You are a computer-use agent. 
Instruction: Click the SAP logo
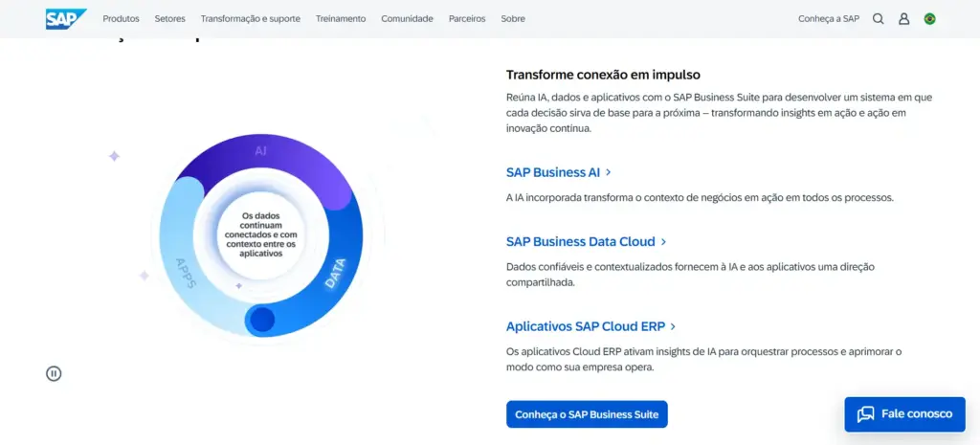coord(66,19)
